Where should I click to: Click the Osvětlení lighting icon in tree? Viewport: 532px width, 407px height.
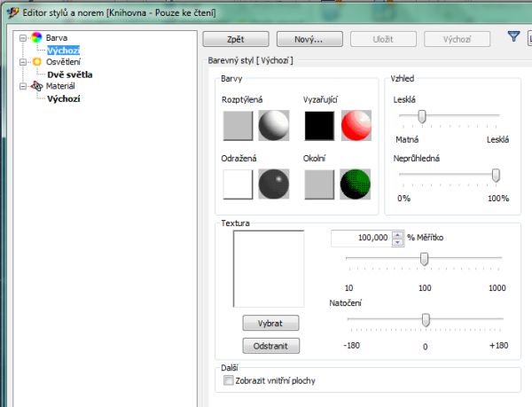36,63
